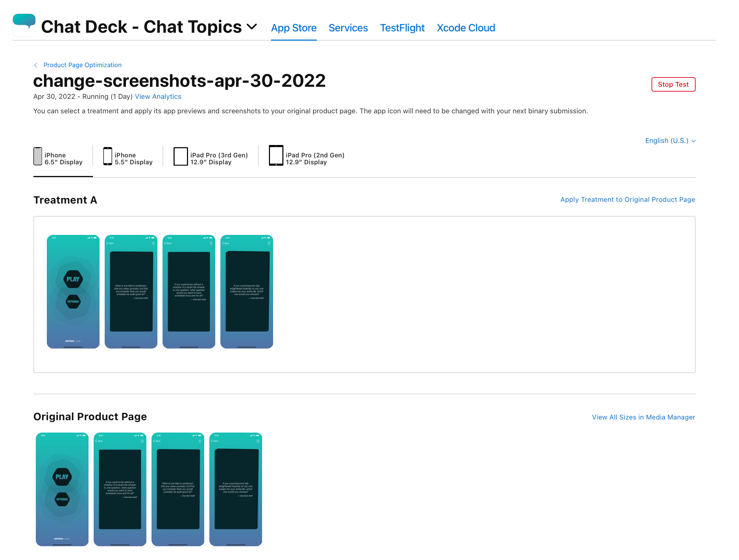
Task: Click the iPad Pro (2nd Gen) tablet icon
Action: [275, 156]
